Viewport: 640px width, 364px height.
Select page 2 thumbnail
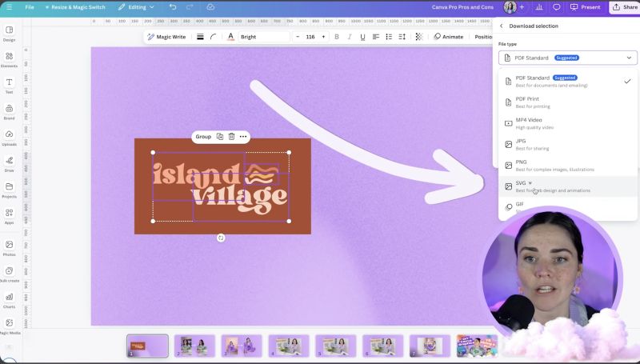click(194, 346)
